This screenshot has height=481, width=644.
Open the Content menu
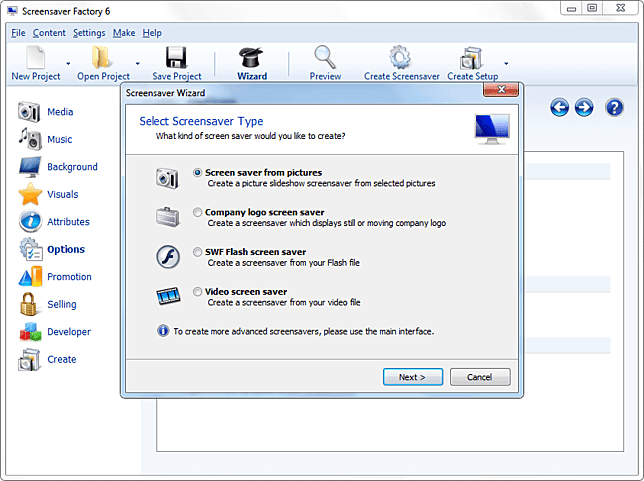[x=49, y=33]
